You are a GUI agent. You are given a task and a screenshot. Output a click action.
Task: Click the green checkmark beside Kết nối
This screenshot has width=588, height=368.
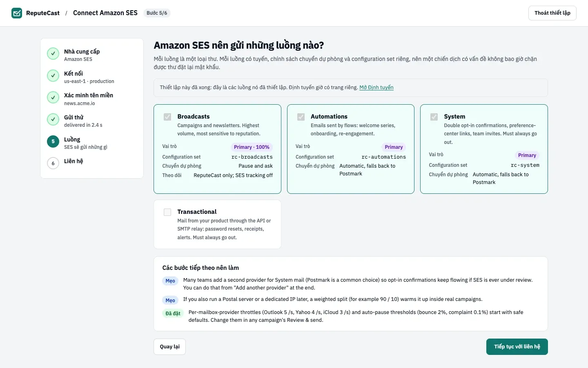53,76
